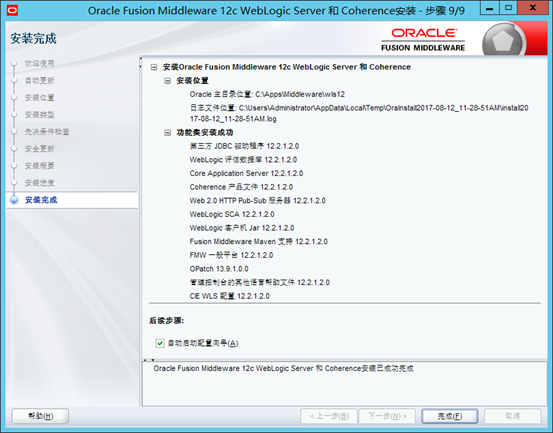Select 先决条件检查 step in sidebar
Viewport: 553px width, 433px height.
pyautogui.click(x=47, y=132)
